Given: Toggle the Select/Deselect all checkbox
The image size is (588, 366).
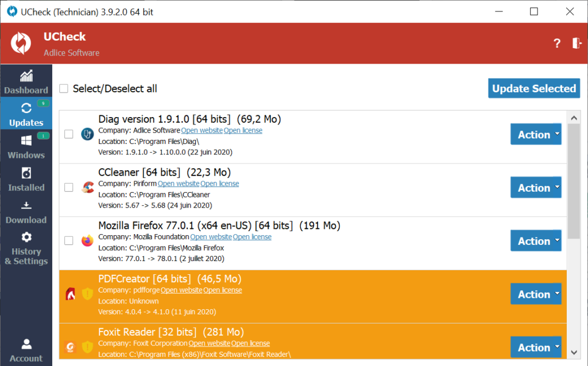Looking at the screenshot, I should [x=64, y=88].
